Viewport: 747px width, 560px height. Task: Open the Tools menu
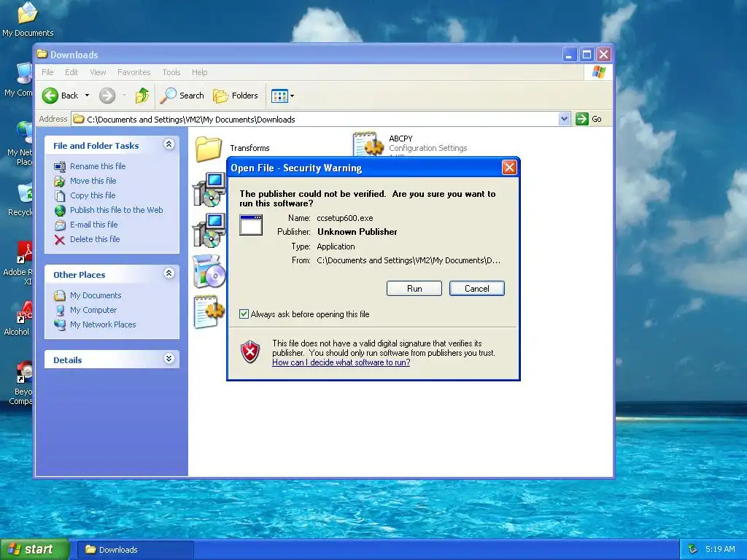[x=171, y=72]
